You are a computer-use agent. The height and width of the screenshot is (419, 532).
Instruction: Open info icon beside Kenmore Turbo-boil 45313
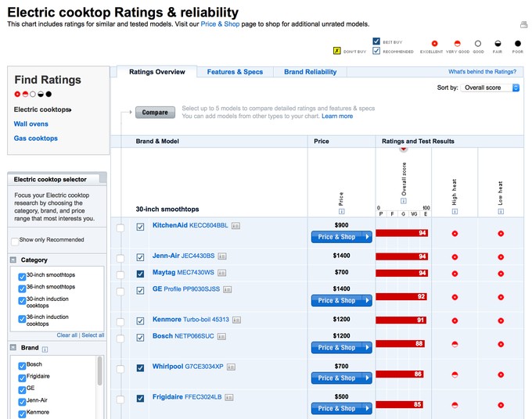(x=237, y=320)
